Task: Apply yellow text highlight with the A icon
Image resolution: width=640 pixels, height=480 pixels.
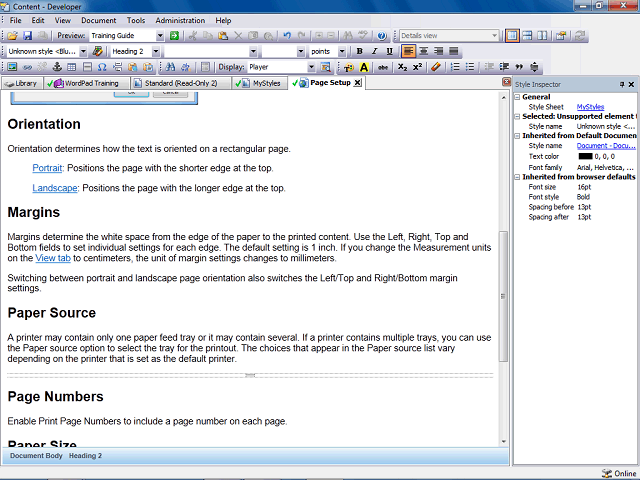Action: (x=364, y=67)
